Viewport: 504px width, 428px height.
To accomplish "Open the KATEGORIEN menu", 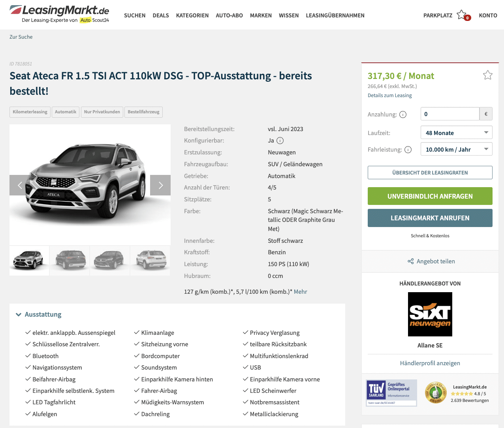I will (x=192, y=15).
